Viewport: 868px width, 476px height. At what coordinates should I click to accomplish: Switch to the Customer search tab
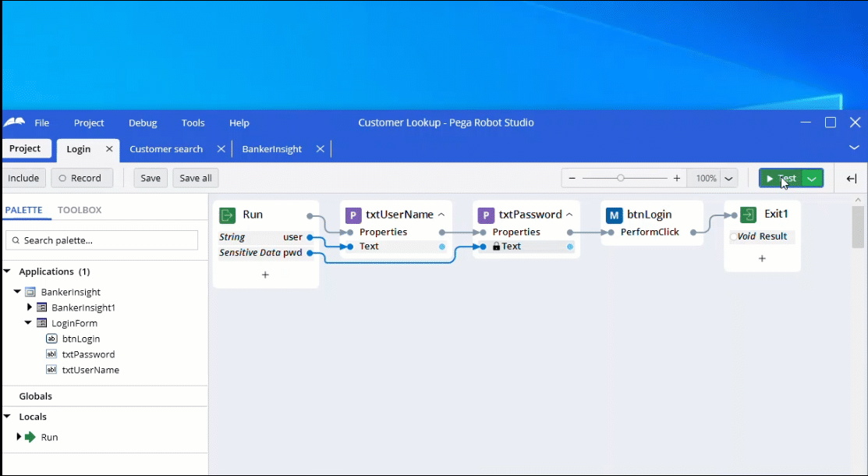click(x=166, y=149)
